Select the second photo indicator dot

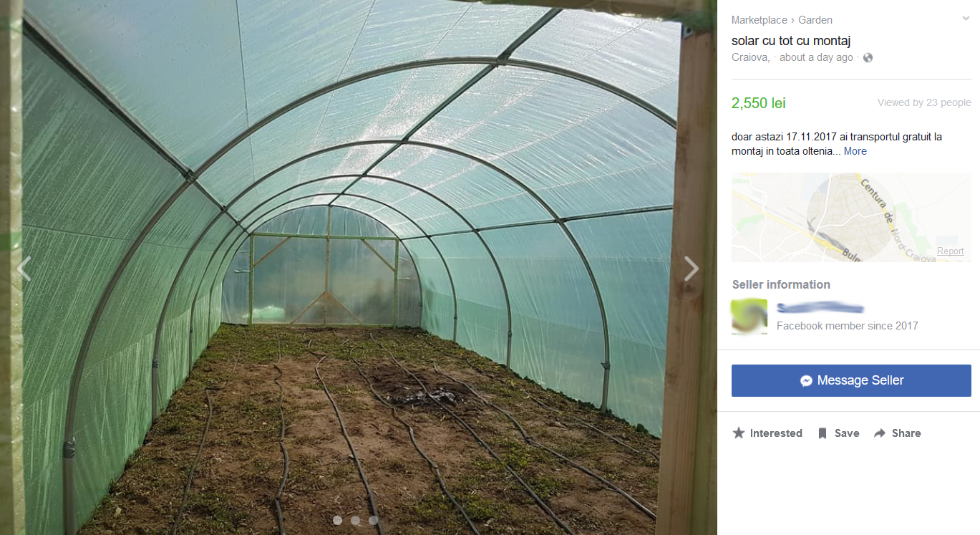tap(356, 521)
